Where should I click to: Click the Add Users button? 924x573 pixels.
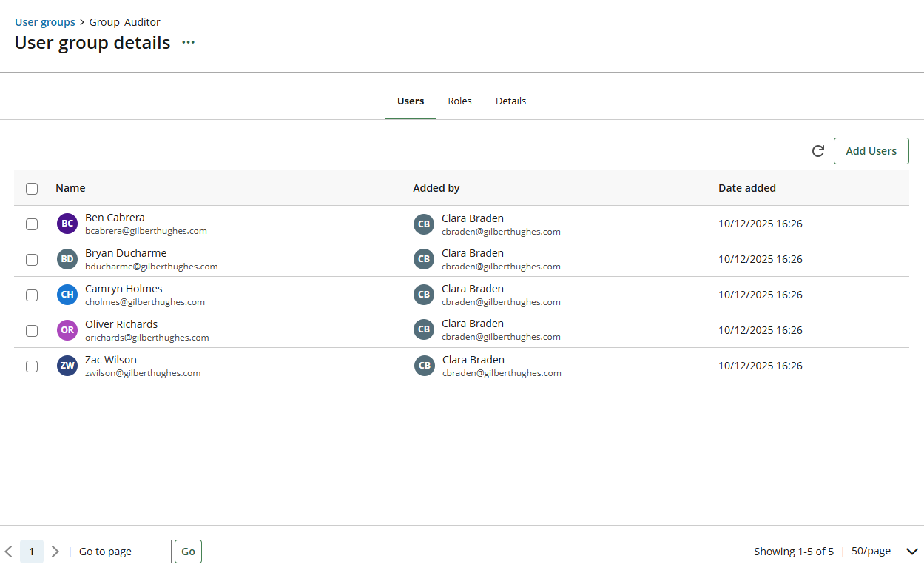click(871, 151)
